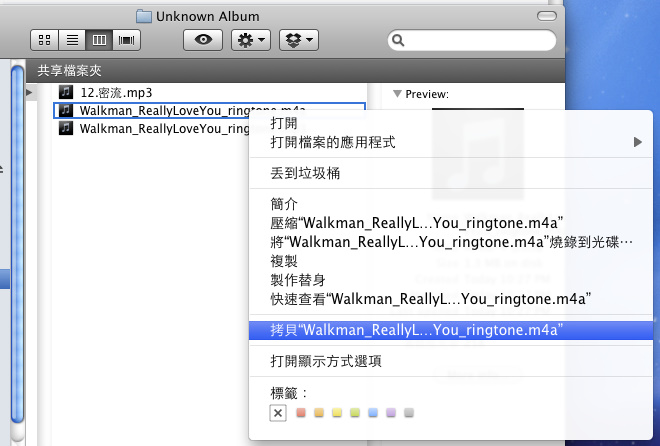Click music icon of selected ringtone file
Screen dimensions: 660x446
pyautogui.click(x=66, y=110)
